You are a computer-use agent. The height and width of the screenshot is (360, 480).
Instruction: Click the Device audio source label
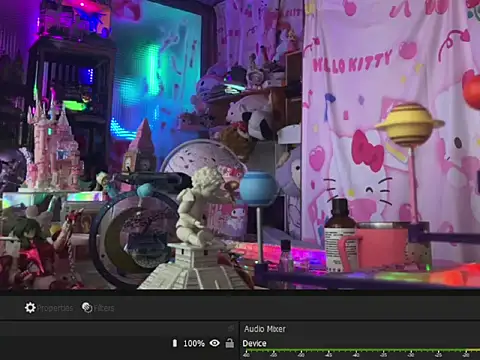pyautogui.click(x=254, y=343)
